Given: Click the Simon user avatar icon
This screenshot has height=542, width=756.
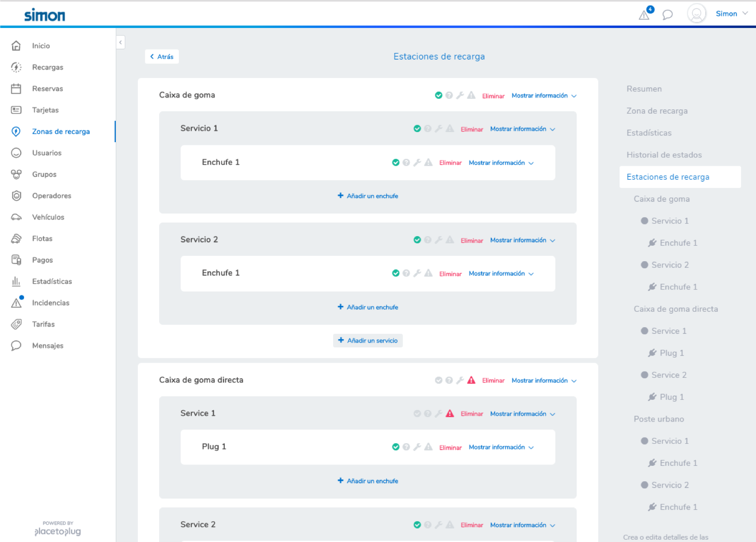Looking at the screenshot, I should [696, 13].
